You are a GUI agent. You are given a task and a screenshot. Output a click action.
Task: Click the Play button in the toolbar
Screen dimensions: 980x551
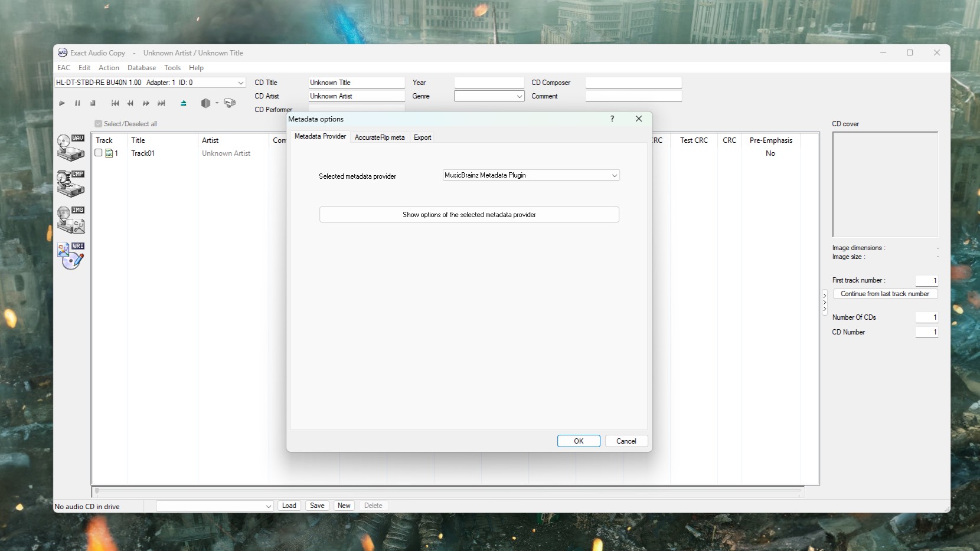[62, 103]
